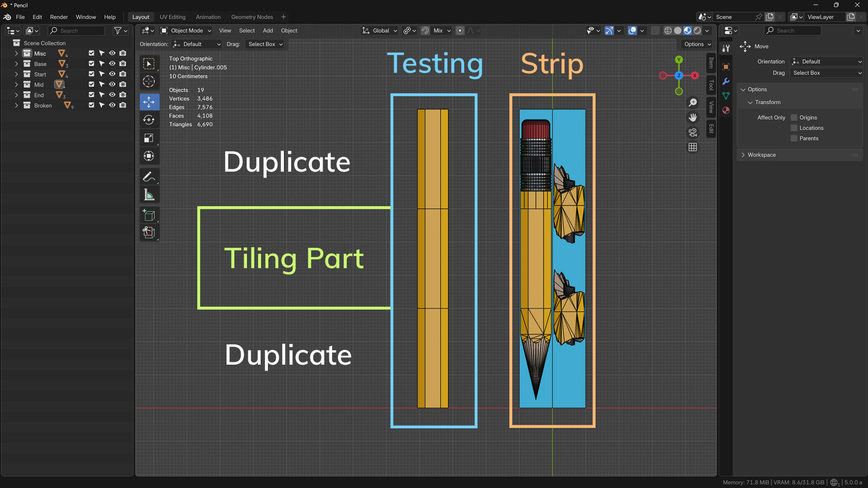Expand the Base collection in outliner
Viewport: 868px width, 488px height.
coord(16,64)
